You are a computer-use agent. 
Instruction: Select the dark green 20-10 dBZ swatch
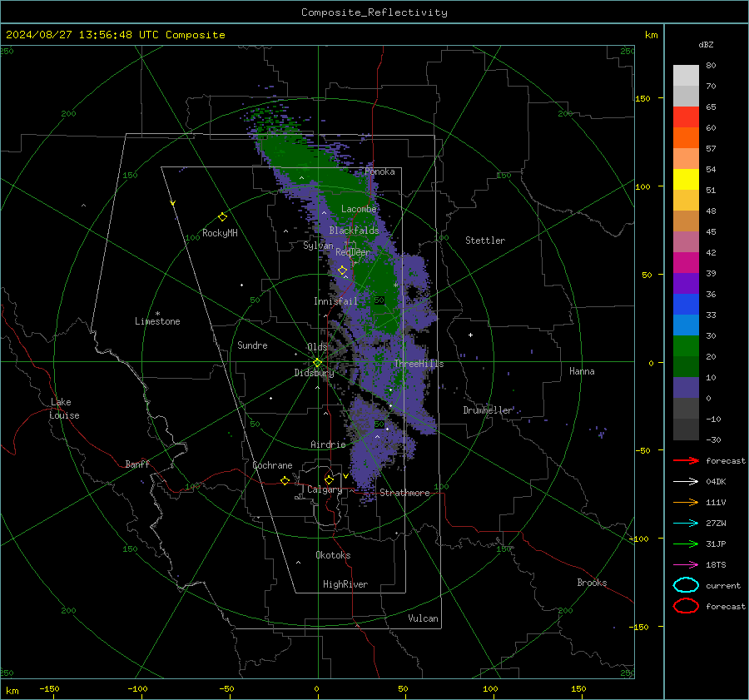click(x=686, y=366)
